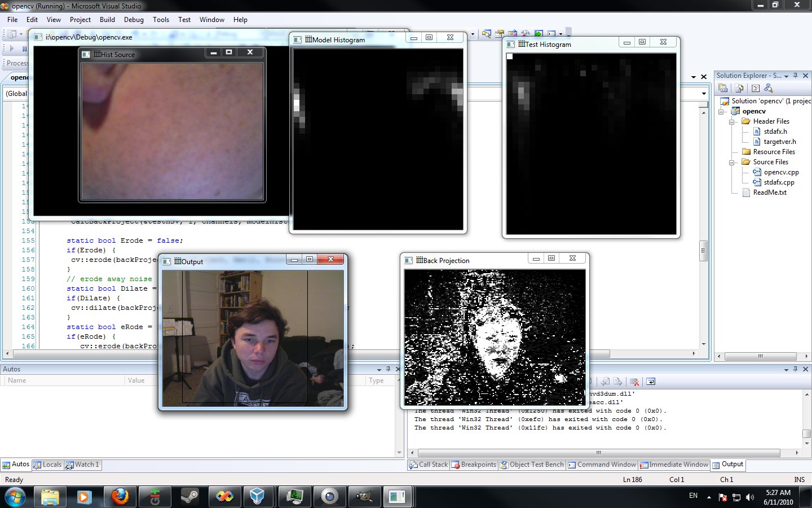Image resolution: width=812 pixels, height=508 pixels.
Task: Open stdafx.h in Solution Explorer
Action: pyautogui.click(x=775, y=132)
